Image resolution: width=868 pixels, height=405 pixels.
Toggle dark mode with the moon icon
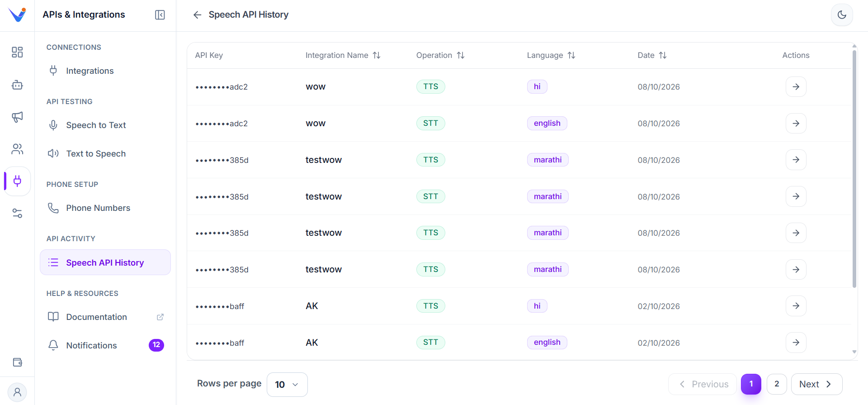pyautogui.click(x=842, y=14)
